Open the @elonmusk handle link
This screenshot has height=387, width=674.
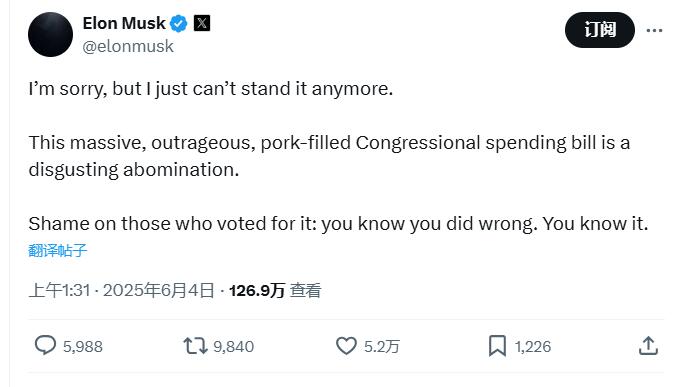[x=128, y=46]
